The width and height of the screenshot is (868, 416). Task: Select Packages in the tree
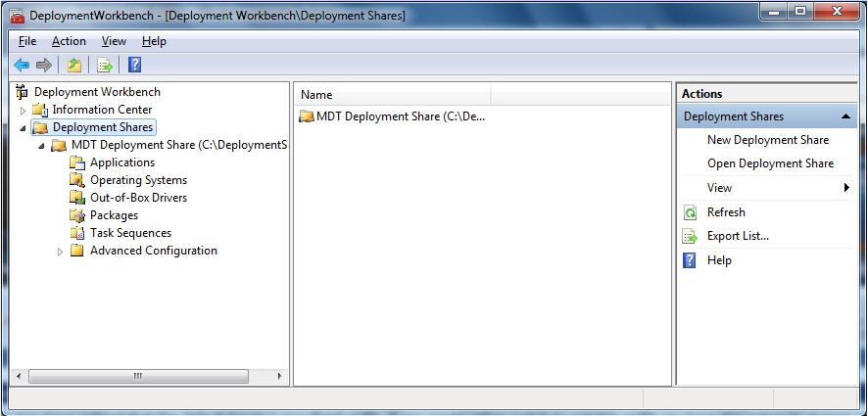114,215
